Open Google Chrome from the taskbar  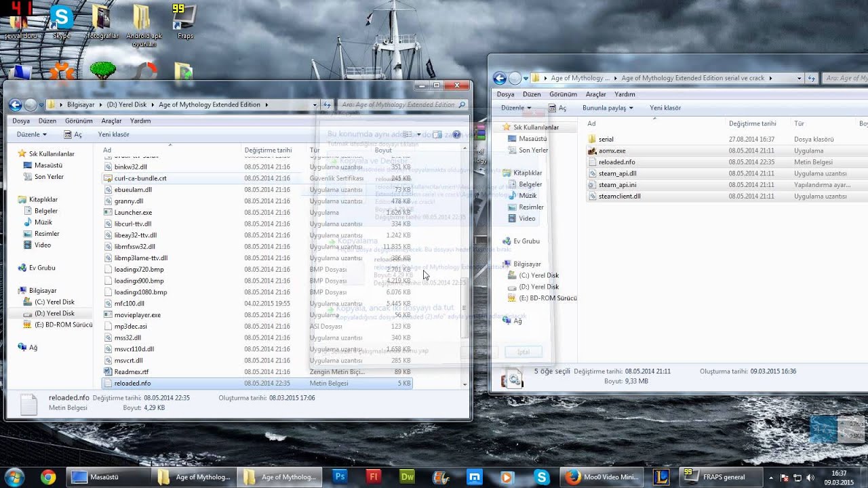point(47,477)
